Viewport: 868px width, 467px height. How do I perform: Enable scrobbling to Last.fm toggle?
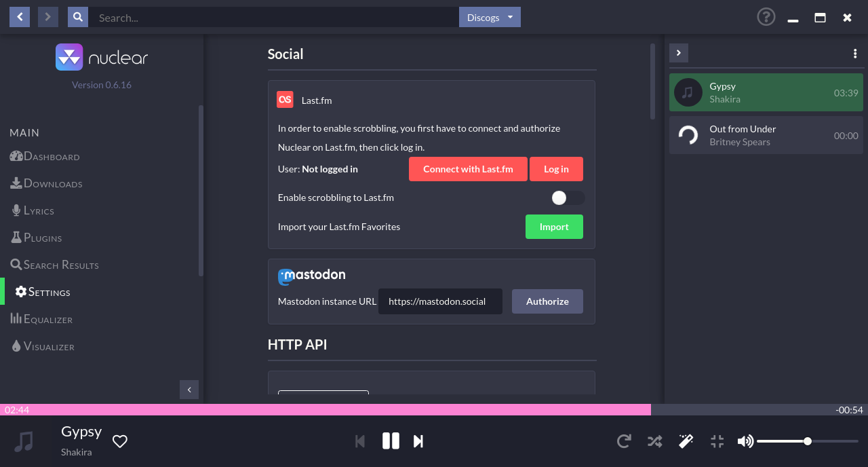point(568,198)
